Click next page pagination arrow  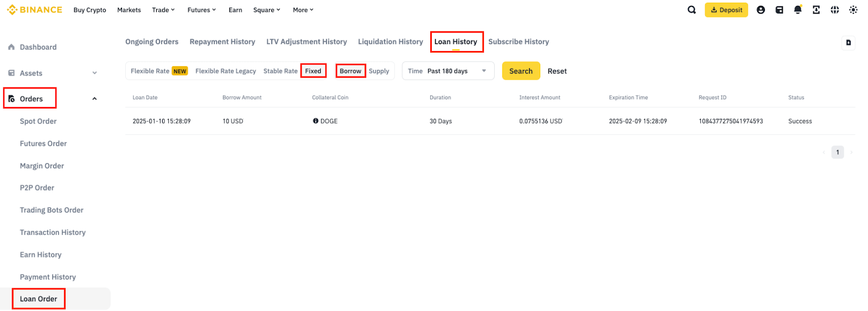[x=851, y=153]
